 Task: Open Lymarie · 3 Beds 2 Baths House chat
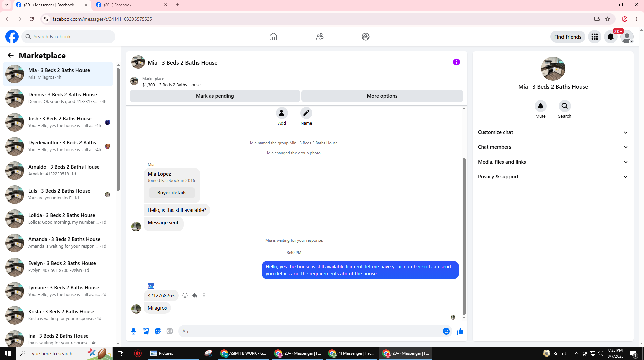click(58, 291)
